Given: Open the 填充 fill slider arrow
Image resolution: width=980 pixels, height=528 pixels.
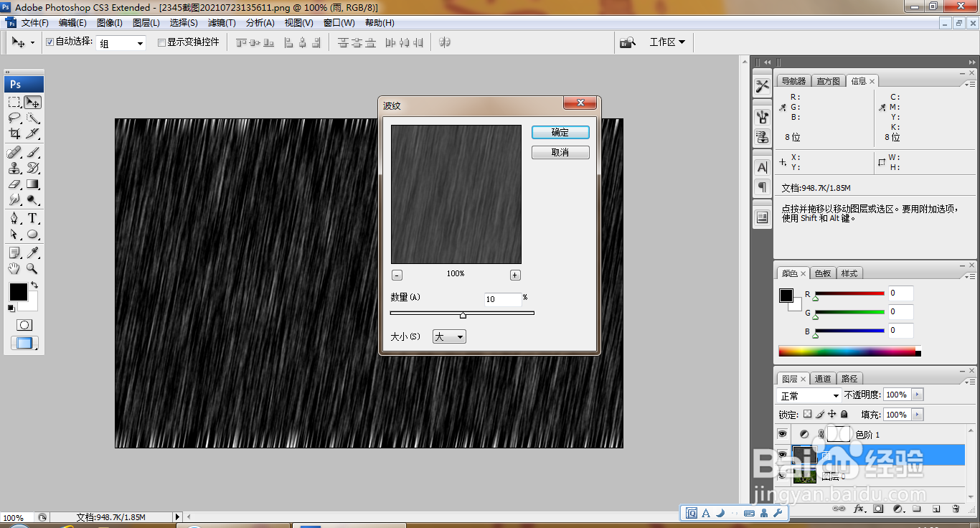Looking at the screenshot, I should tap(918, 415).
